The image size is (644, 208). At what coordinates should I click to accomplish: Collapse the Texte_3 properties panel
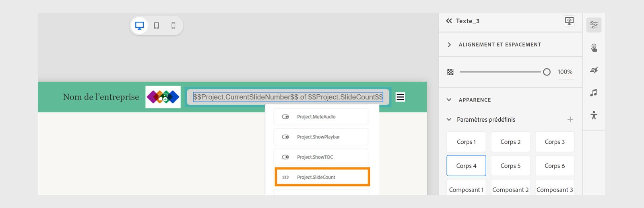coord(449,21)
